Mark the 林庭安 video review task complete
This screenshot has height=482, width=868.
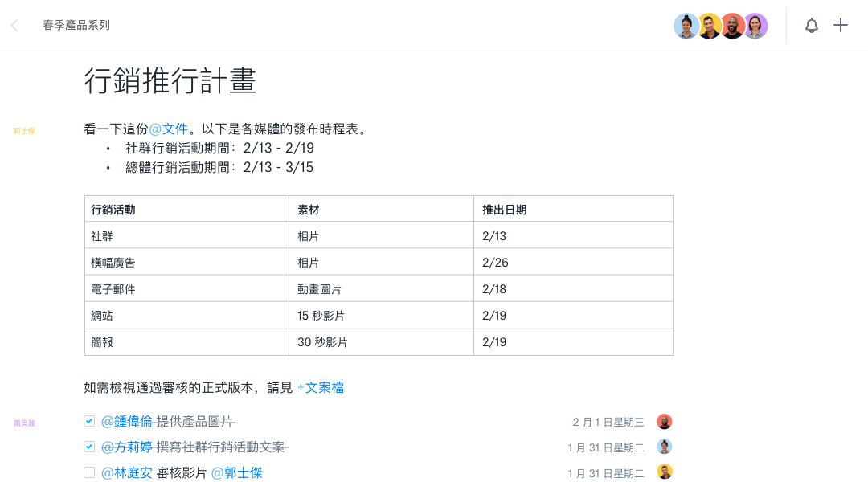pyautogui.click(x=89, y=471)
